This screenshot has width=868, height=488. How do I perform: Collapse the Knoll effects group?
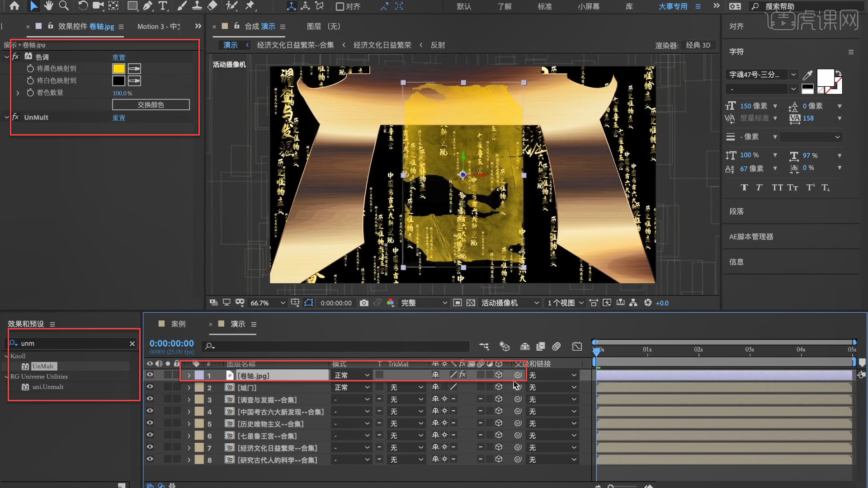(x=6, y=356)
